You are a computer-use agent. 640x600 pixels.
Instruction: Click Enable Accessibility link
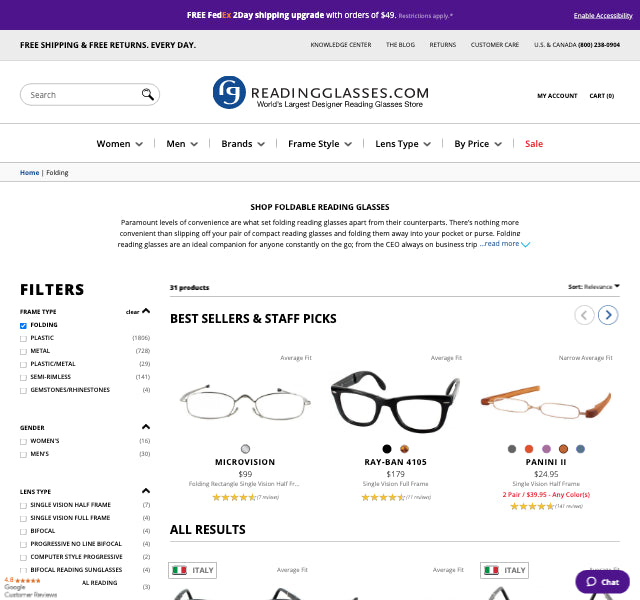coord(603,16)
